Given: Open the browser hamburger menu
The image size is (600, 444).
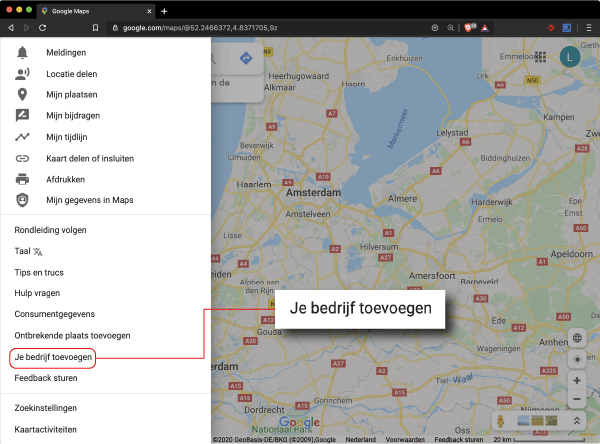Looking at the screenshot, I should pos(589,28).
